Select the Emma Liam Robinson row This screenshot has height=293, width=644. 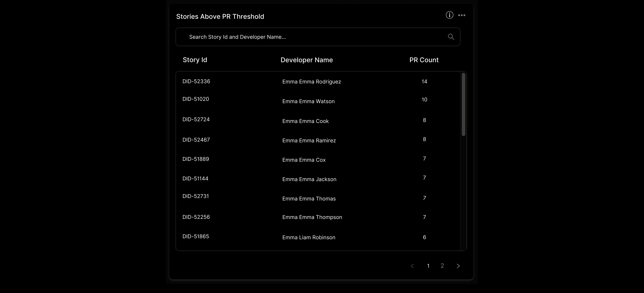point(308,237)
